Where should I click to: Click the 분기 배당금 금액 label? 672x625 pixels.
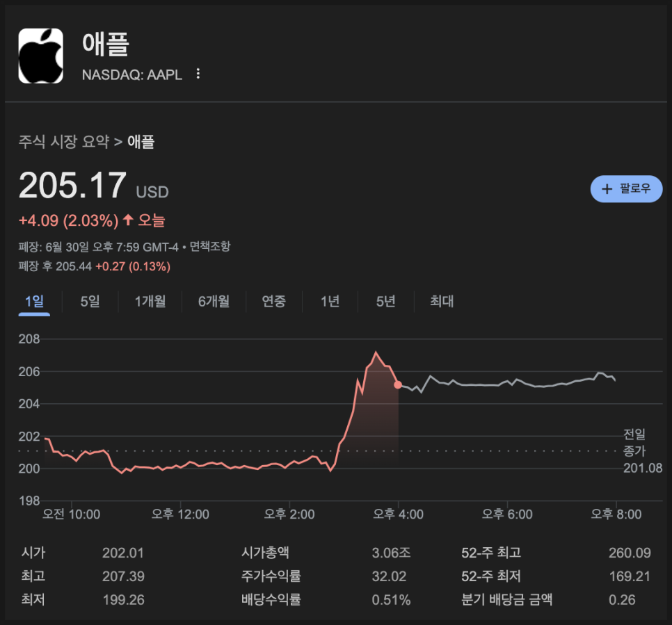coord(507,600)
